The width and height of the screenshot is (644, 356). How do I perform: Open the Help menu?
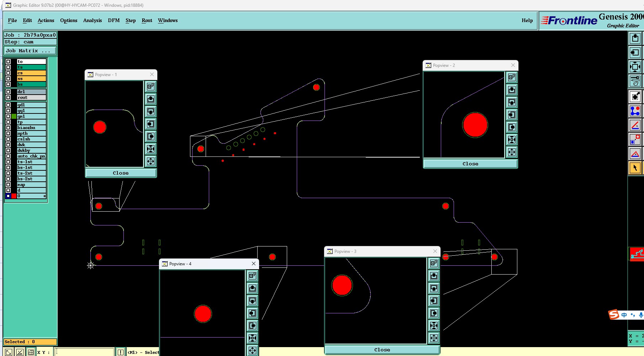(x=527, y=20)
